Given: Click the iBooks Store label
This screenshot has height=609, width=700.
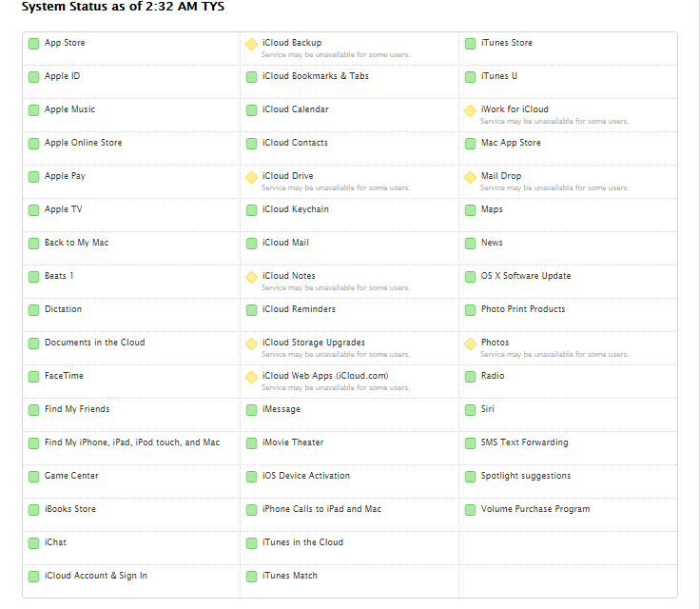Looking at the screenshot, I should pyautogui.click(x=69, y=509).
